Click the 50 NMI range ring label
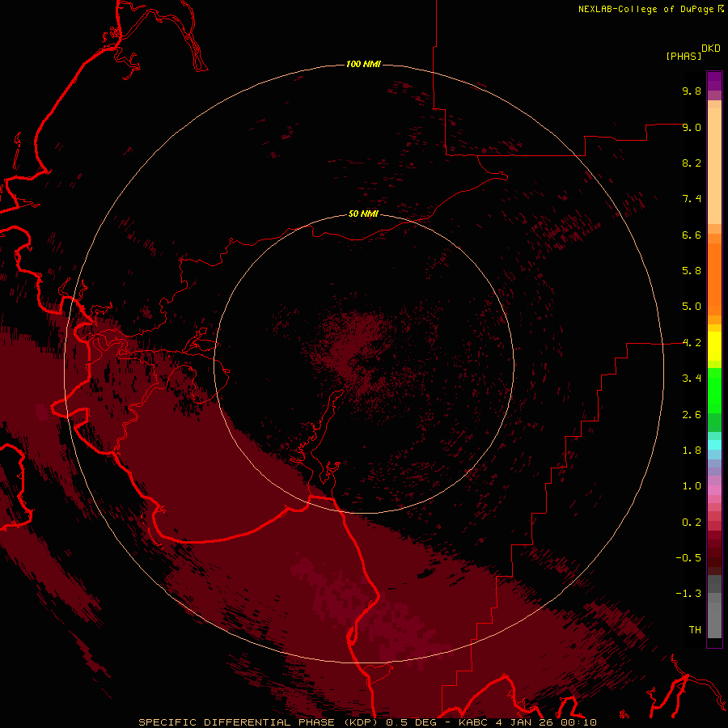Image resolution: width=728 pixels, height=728 pixels. click(x=363, y=214)
